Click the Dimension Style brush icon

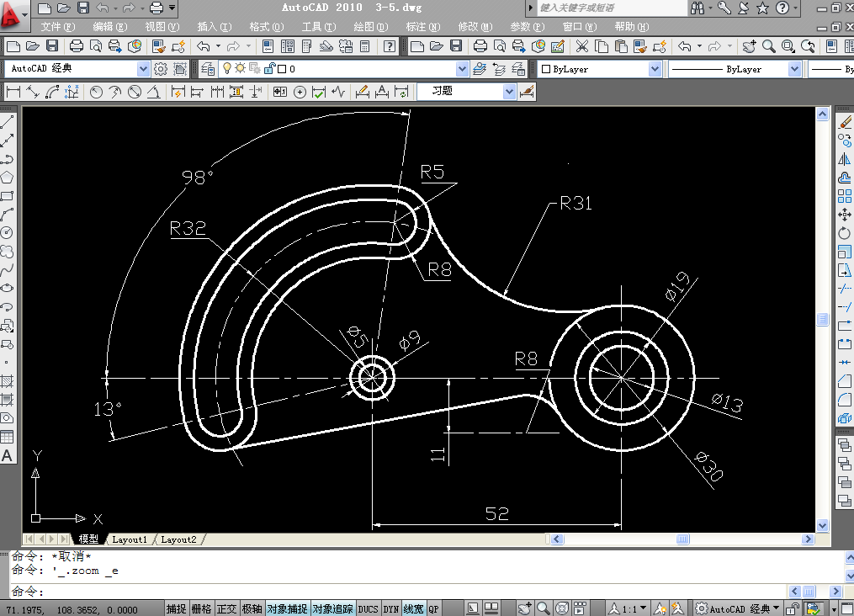tap(527, 92)
